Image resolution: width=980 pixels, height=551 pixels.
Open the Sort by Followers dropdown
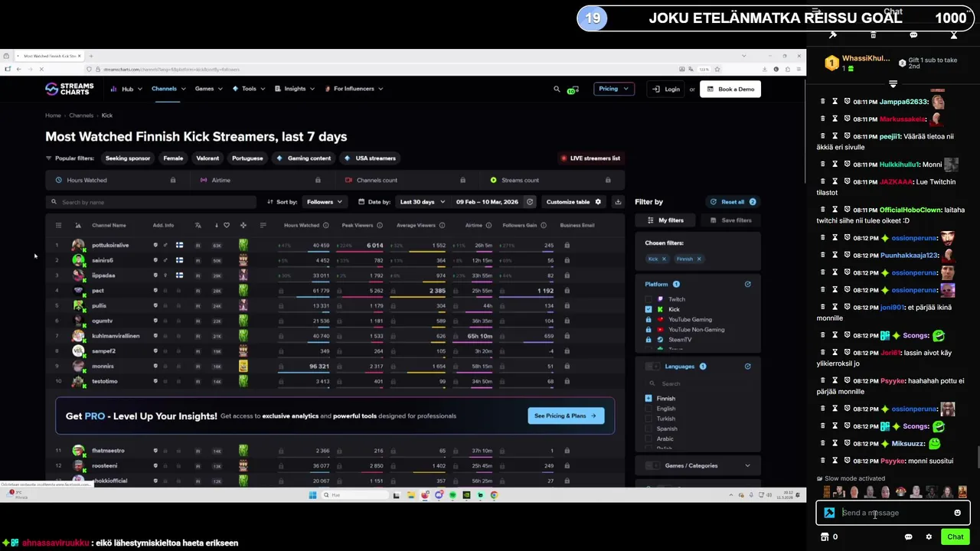pyautogui.click(x=324, y=202)
